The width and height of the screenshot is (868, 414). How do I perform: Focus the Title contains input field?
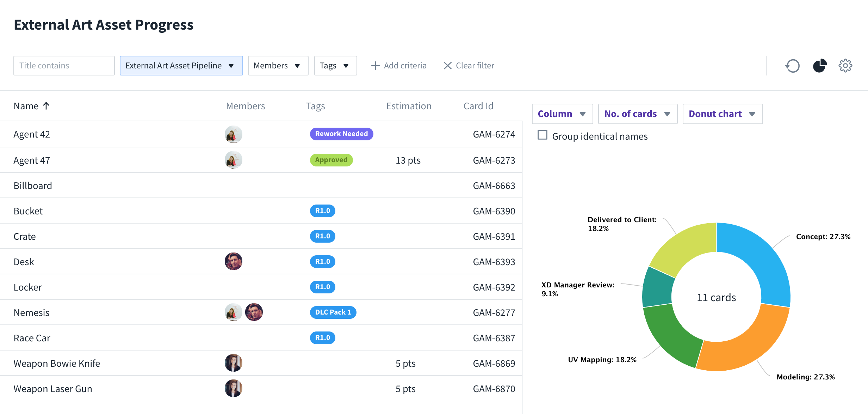click(64, 66)
